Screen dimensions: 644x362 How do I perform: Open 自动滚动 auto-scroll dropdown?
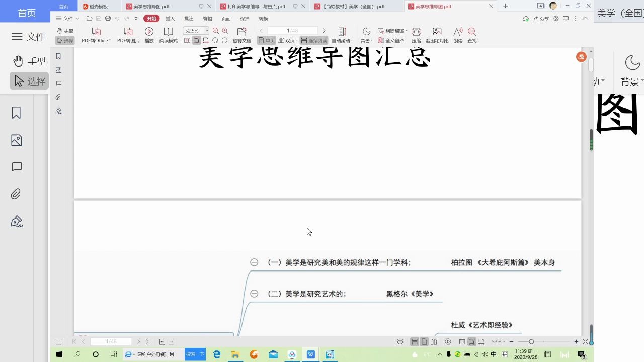coord(342,35)
